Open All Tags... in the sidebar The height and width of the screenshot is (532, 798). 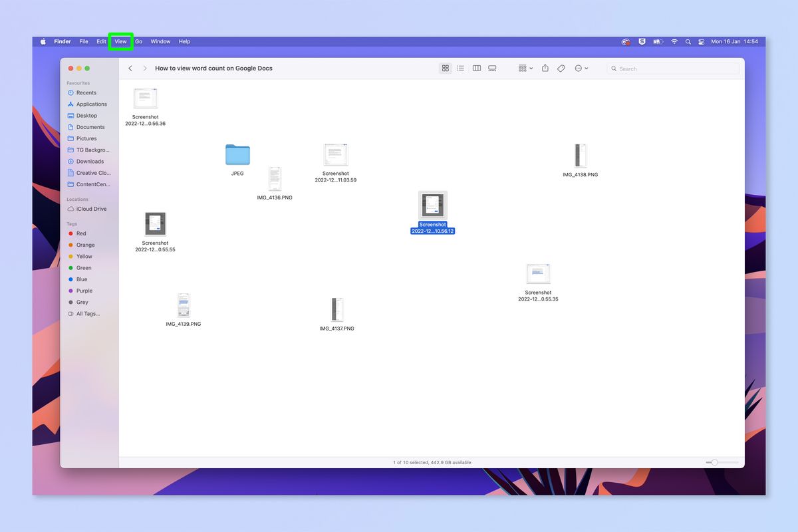89,314
